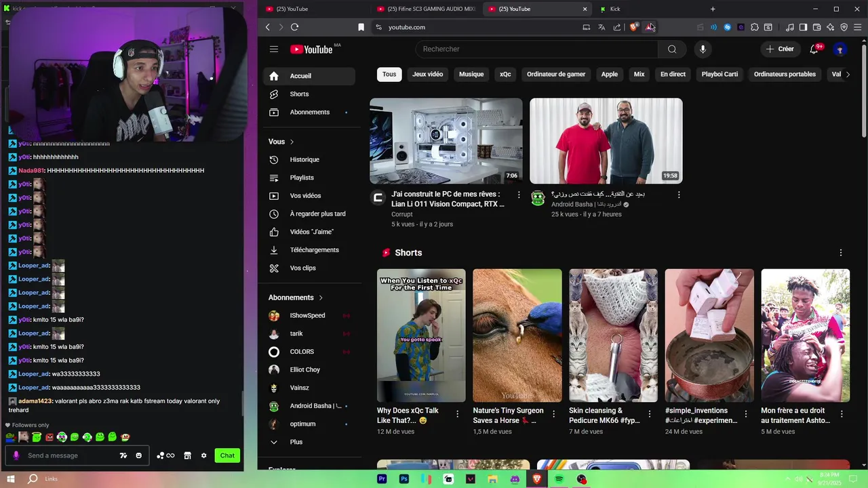Click the Créer button
This screenshot has width=868, height=488.
point(780,49)
